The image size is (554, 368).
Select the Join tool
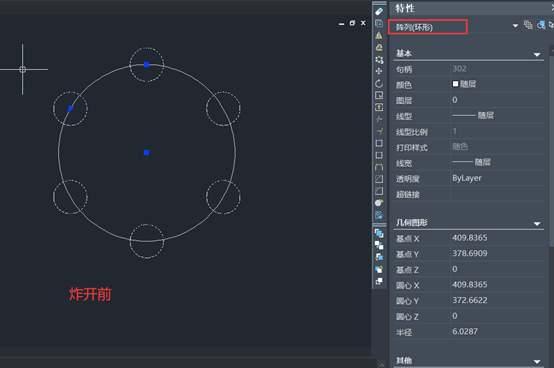tap(379, 167)
